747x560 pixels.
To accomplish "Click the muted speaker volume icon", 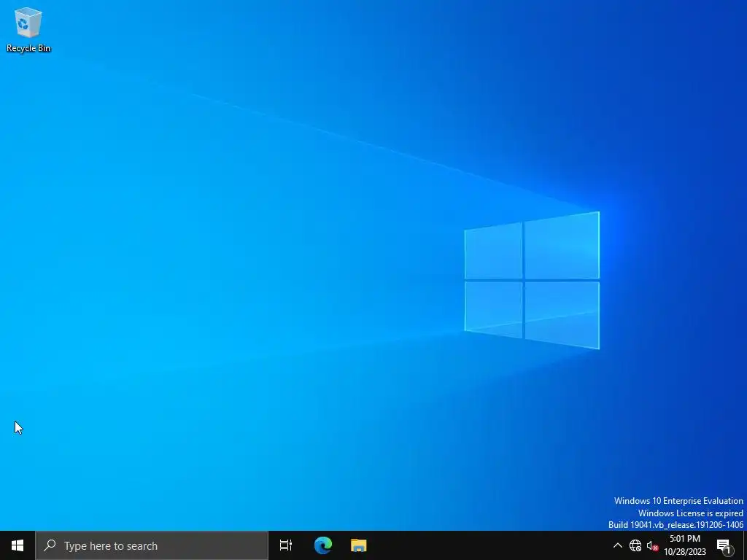I will point(652,545).
